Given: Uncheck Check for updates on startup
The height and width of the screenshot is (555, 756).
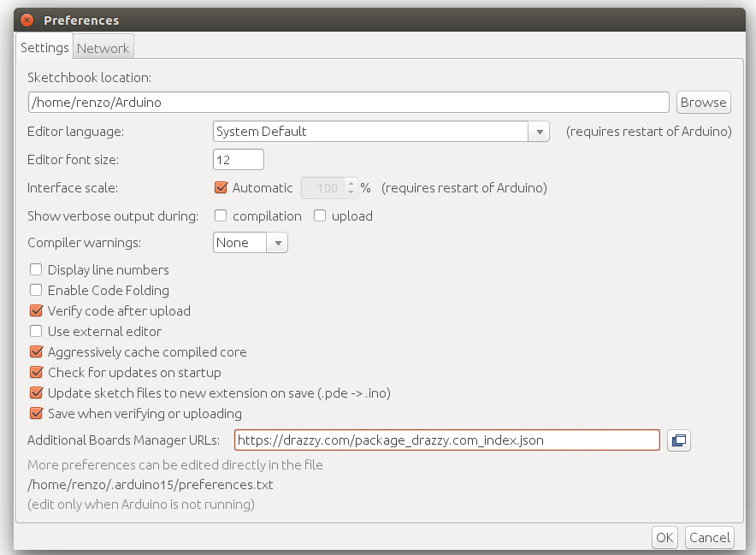Looking at the screenshot, I should [x=36, y=372].
